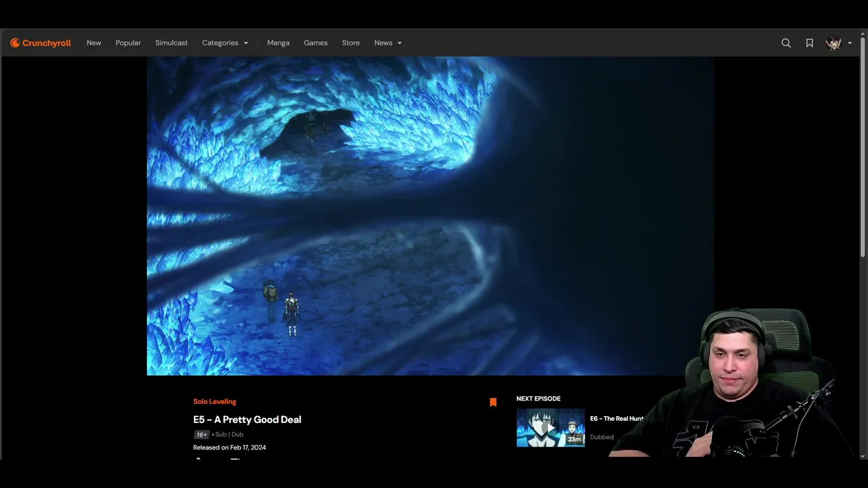The image size is (868, 488).
Task: Go to New in navigation
Action: (94, 43)
